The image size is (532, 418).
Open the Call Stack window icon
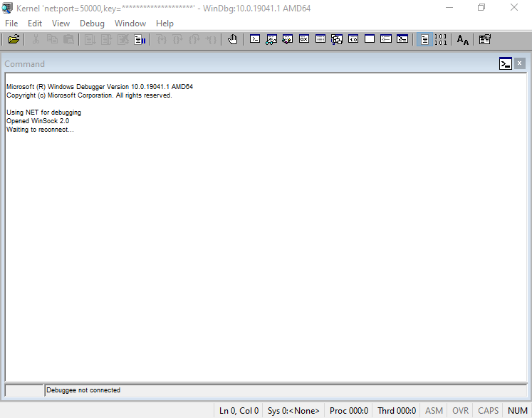(x=337, y=39)
